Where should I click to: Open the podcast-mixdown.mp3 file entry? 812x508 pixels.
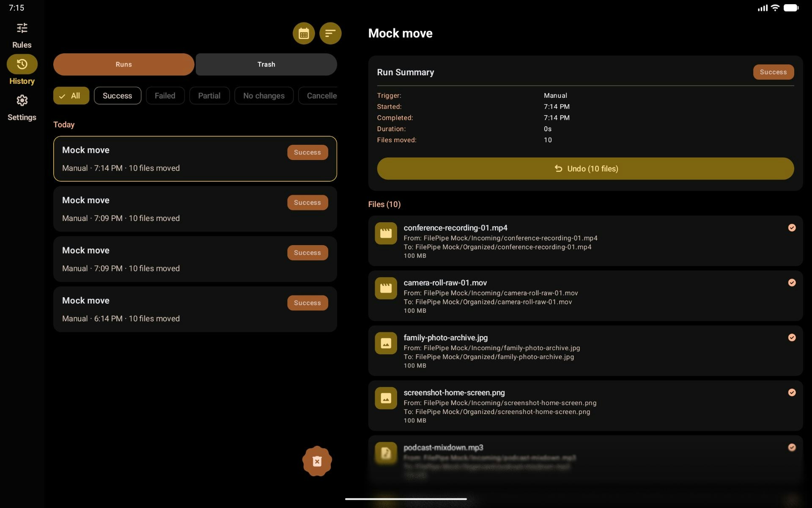point(585,461)
